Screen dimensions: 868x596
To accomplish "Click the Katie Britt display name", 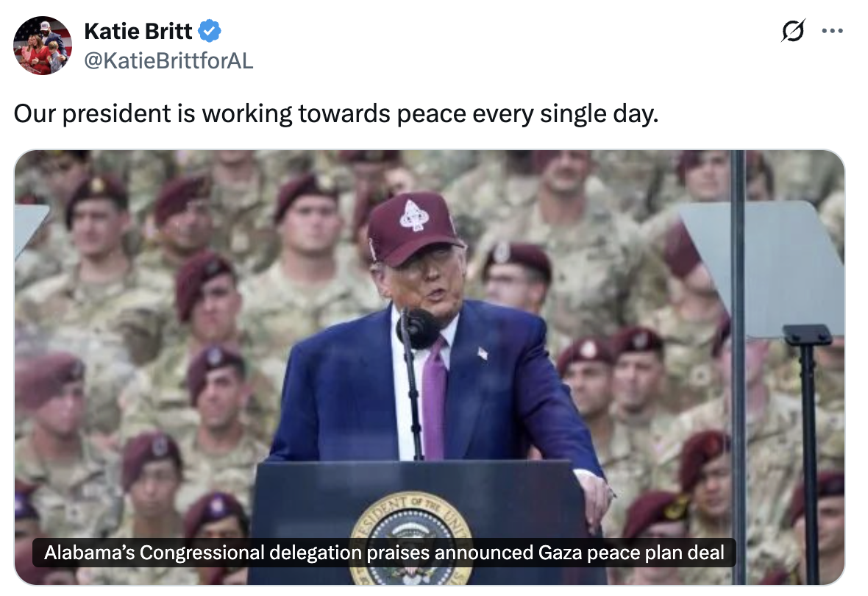I will click(138, 32).
